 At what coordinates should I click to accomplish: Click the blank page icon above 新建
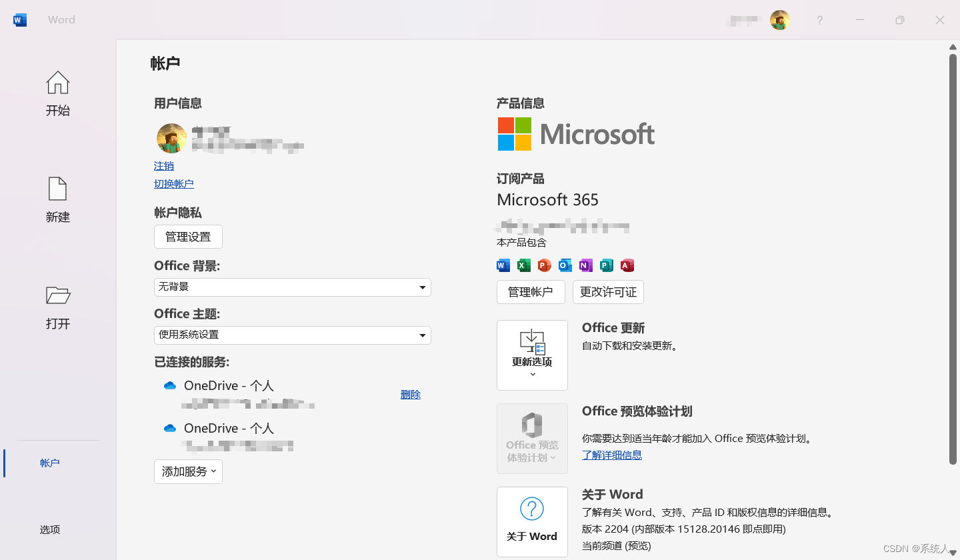pyautogui.click(x=58, y=189)
